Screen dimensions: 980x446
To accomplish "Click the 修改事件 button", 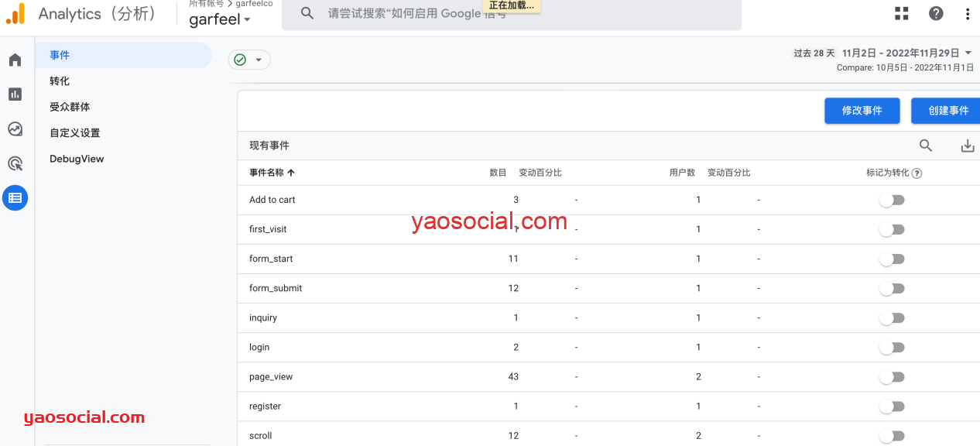I will click(x=862, y=111).
